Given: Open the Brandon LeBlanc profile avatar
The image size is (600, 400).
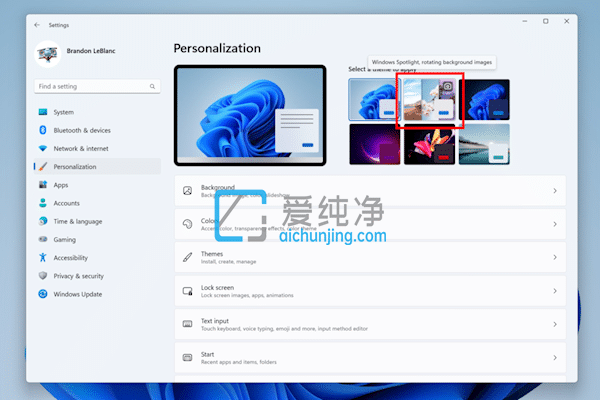Looking at the screenshot, I should point(48,54).
